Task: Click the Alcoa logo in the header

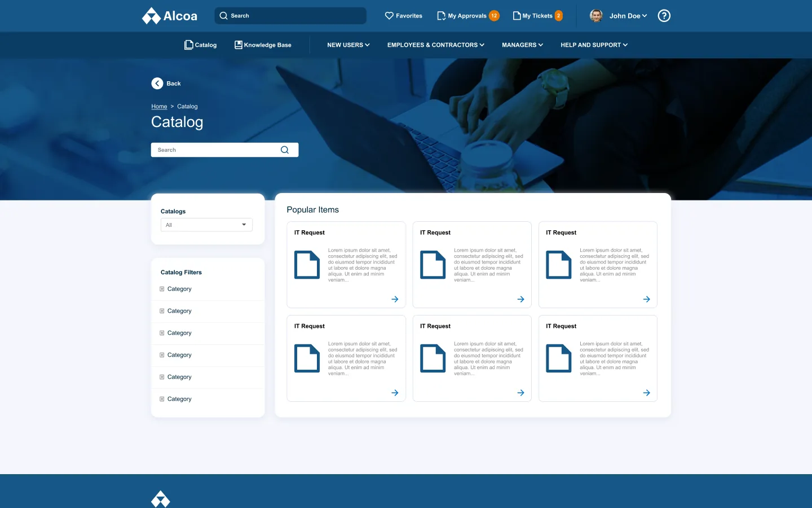Action: (170, 16)
